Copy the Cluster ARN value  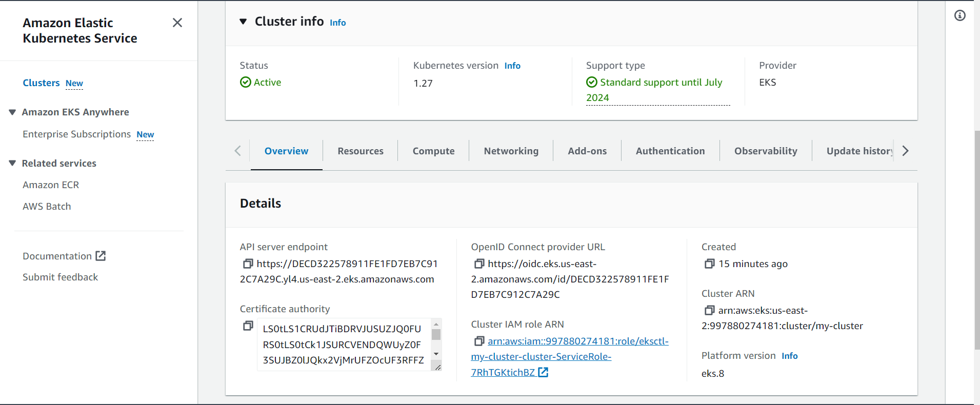[x=709, y=310]
